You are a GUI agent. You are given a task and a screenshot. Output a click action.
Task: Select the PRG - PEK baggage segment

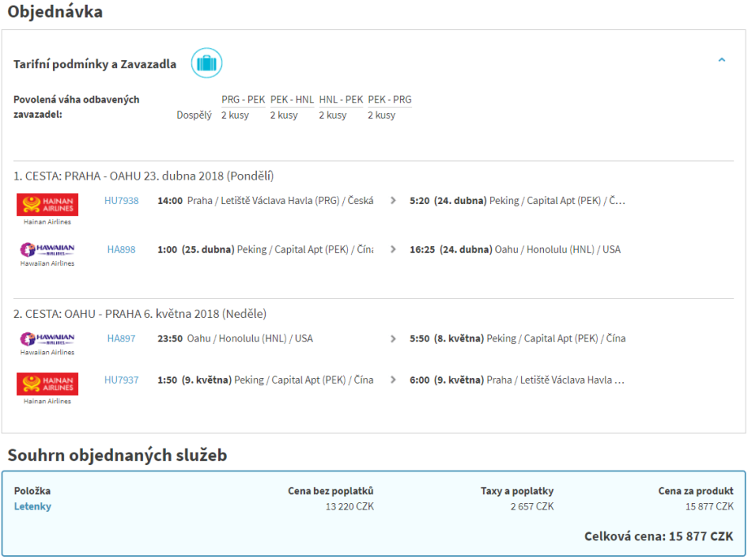pyautogui.click(x=243, y=100)
